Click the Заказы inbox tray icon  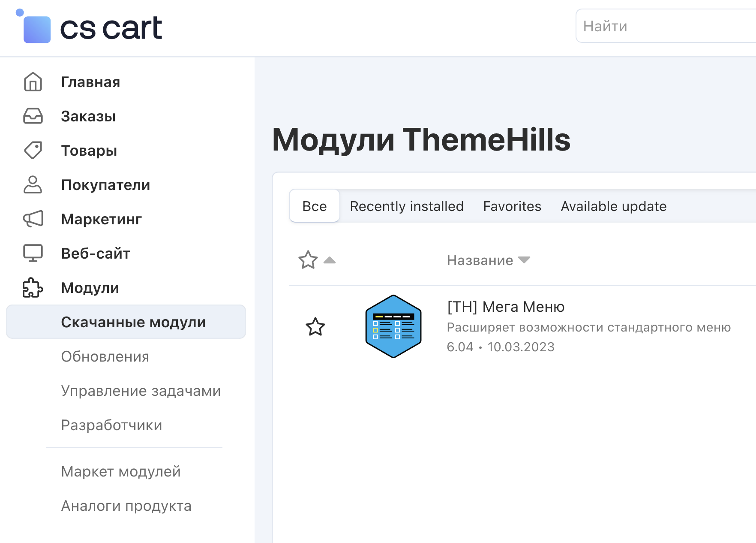[33, 116]
